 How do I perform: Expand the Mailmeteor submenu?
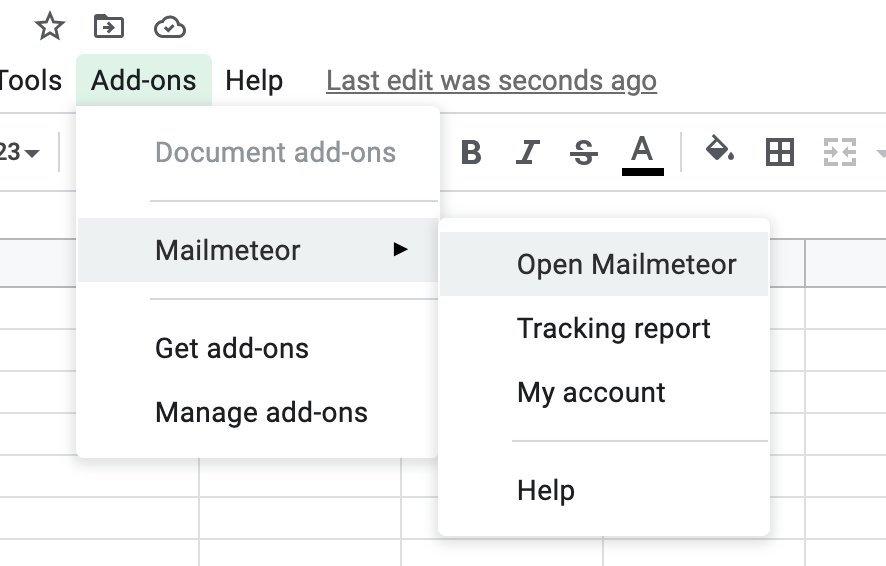[x=258, y=250]
